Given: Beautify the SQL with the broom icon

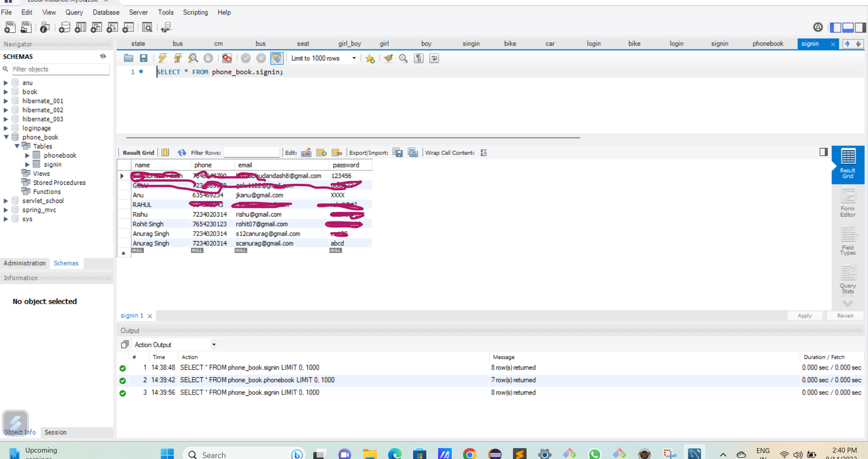Looking at the screenshot, I should tap(388, 58).
